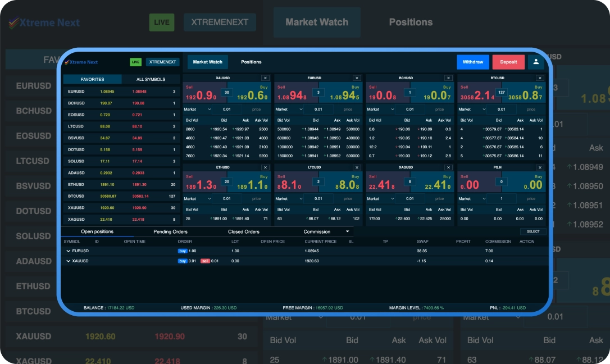Close the BCHUSD trading widget
This screenshot has height=364, width=610.
click(x=448, y=77)
